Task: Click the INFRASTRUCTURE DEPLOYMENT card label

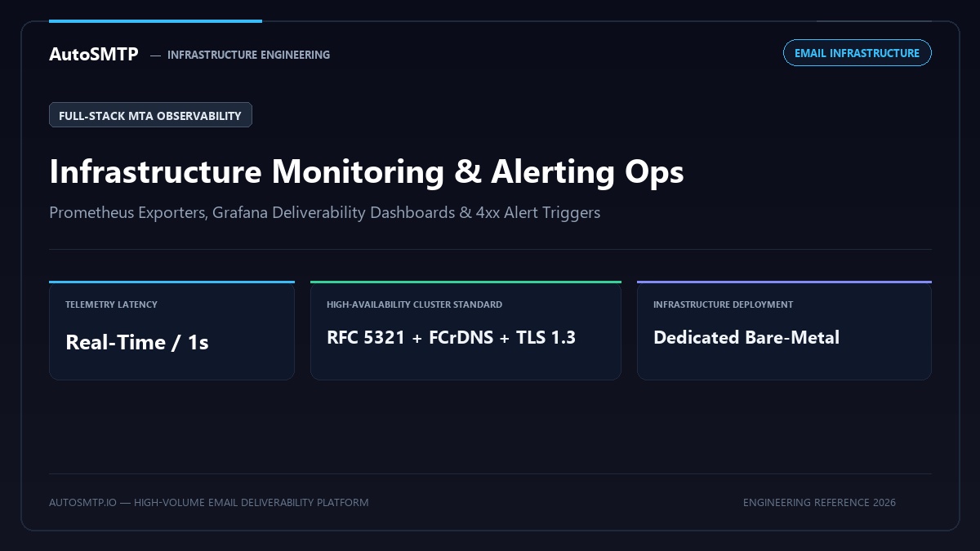Action: [x=723, y=304]
